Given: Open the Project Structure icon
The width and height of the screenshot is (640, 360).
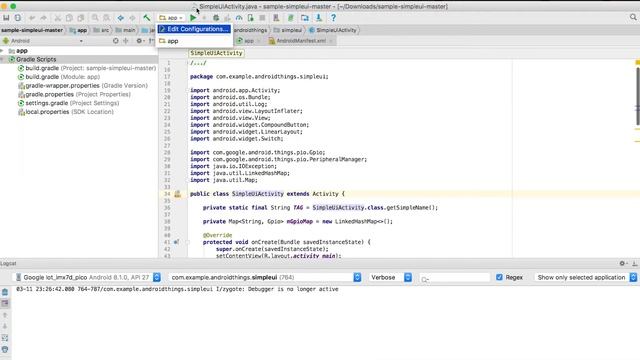Looking at the screenshot, I should pyautogui.click(x=304, y=18).
